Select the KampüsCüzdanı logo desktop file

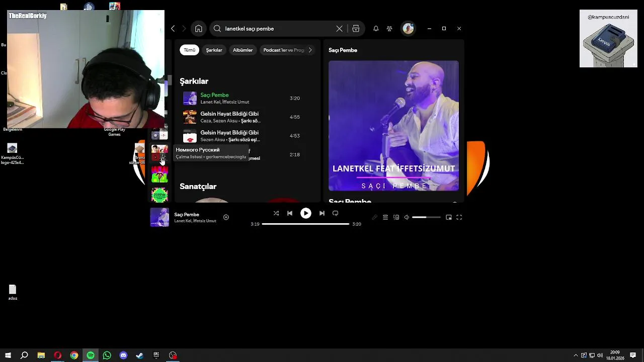pyautogui.click(x=12, y=154)
